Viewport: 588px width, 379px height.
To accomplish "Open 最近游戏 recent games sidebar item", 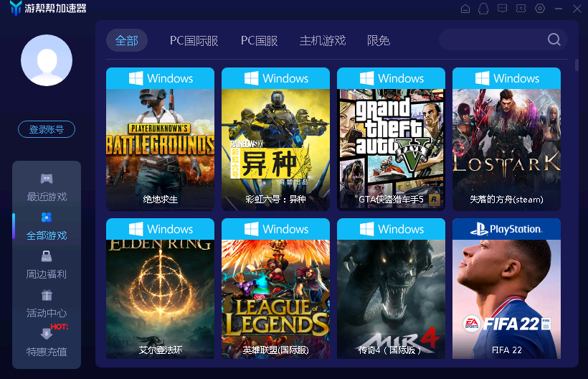I will 47,187.
